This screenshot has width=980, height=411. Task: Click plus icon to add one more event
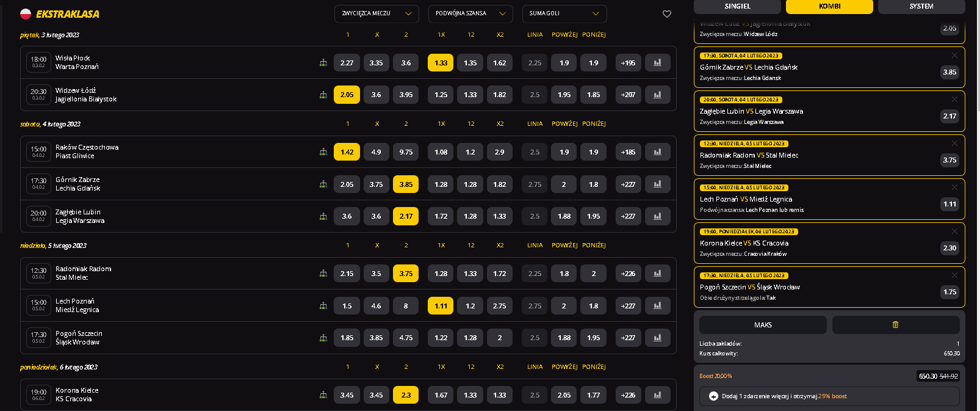click(713, 396)
